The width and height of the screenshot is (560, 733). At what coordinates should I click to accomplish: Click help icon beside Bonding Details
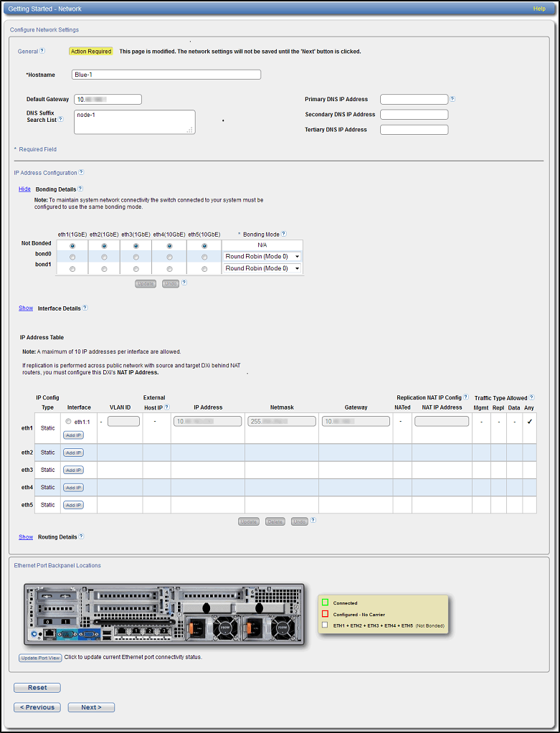(80, 189)
